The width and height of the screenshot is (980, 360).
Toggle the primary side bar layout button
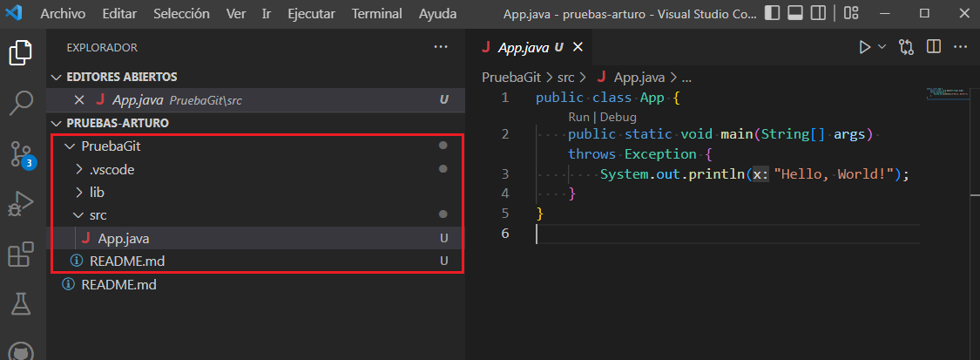pos(773,13)
